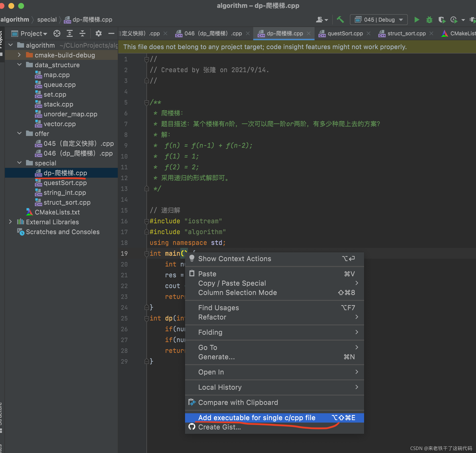The image size is (476, 453).
Task: Choose Generate... menu item
Action: tap(274, 357)
